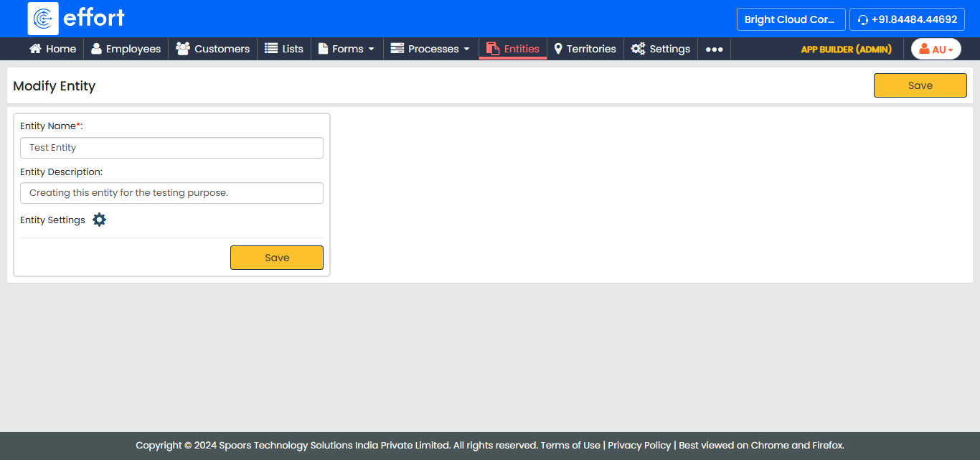Click the Bright Cloud Cor... company button
This screenshot has width=980, height=460.
791,19
